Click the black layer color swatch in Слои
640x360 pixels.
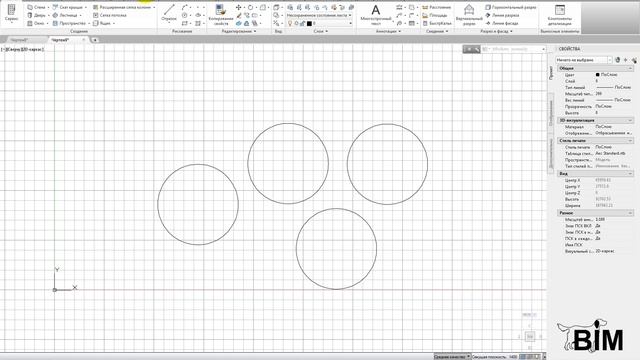tap(309, 23)
